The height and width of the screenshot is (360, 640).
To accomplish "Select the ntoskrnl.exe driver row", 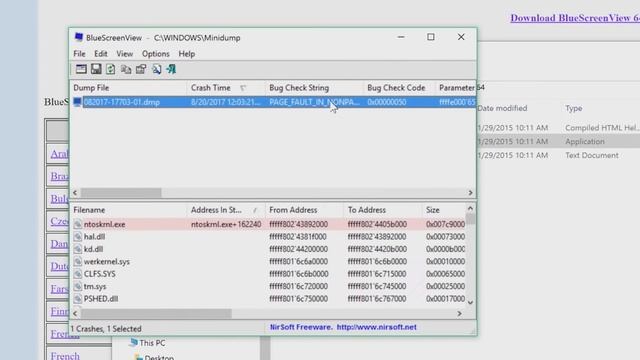I will [x=268, y=224].
